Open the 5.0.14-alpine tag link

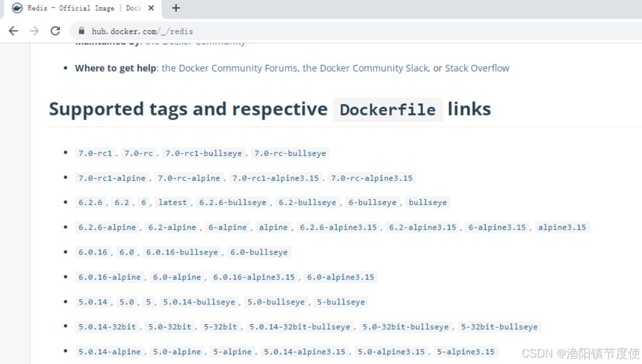[109, 352]
